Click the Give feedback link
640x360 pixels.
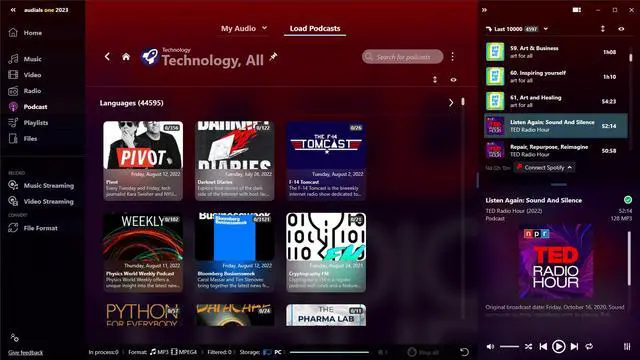click(25, 352)
